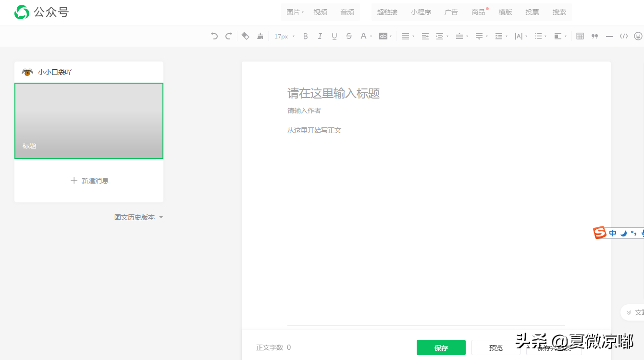This screenshot has width=644, height=360.
Task: Insert a table using the table icon
Action: pyautogui.click(x=580, y=36)
